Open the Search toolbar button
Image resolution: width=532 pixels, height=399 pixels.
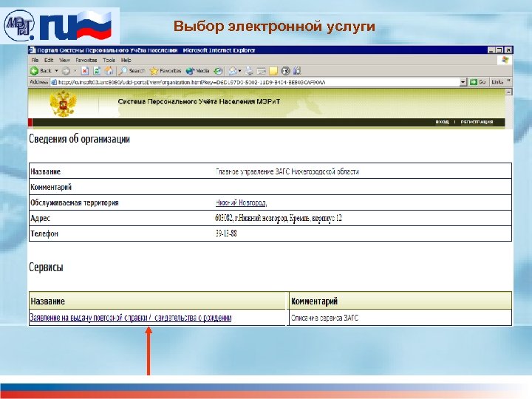tap(132, 71)
